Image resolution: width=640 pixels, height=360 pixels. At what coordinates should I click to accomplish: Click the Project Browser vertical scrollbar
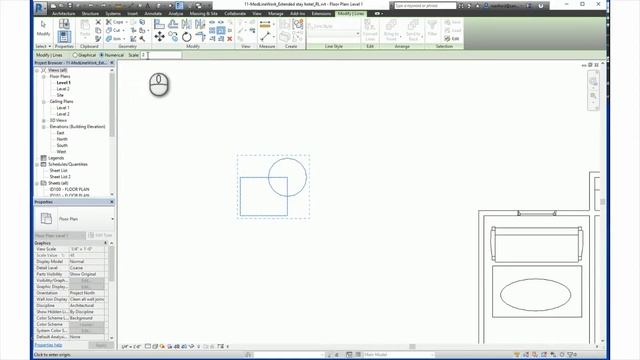[112, 105]
